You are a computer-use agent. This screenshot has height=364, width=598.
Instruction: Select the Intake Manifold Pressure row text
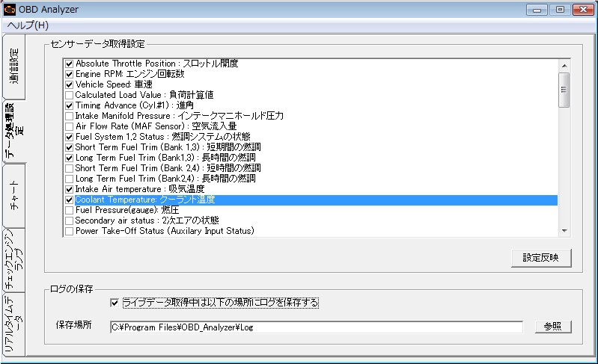click(x=179, y=116)
